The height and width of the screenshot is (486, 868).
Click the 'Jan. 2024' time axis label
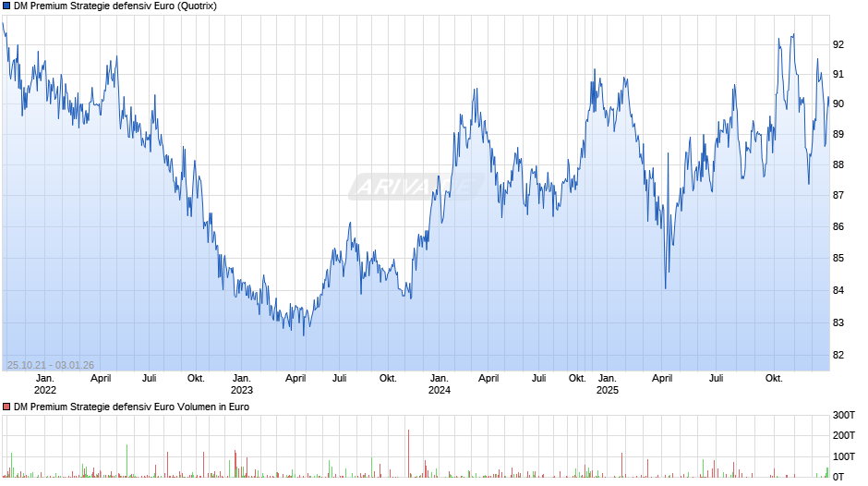coord(439,384)
